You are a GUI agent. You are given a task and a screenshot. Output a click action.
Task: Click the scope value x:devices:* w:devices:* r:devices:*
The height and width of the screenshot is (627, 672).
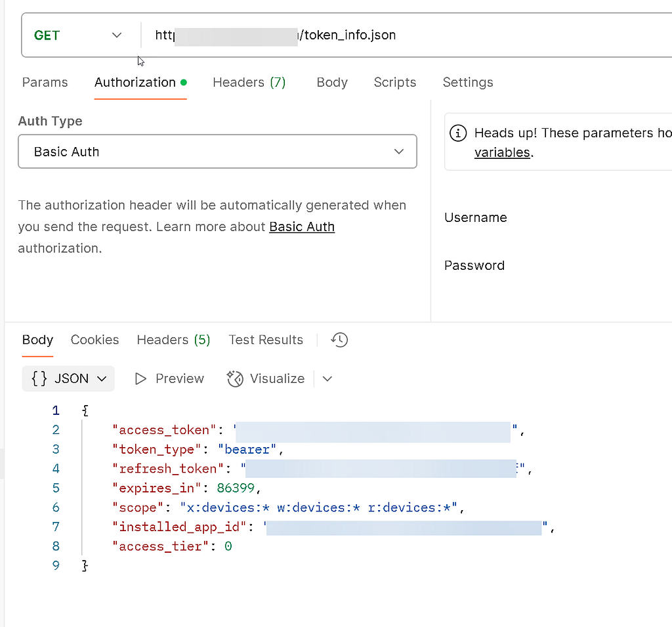pos(319,508)
